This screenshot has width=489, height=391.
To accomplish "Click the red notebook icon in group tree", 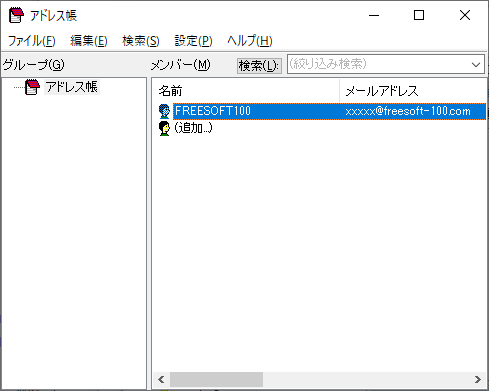I will [32, 87].
